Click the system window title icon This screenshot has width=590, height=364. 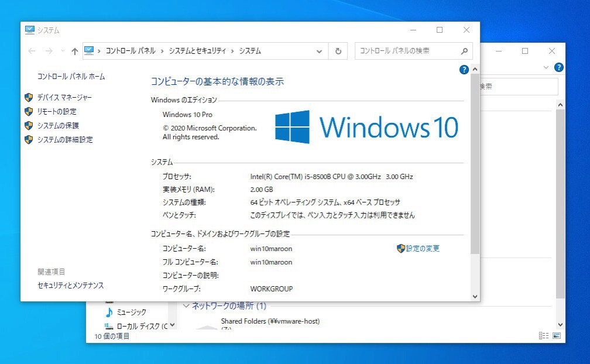(x=30, y=30)
